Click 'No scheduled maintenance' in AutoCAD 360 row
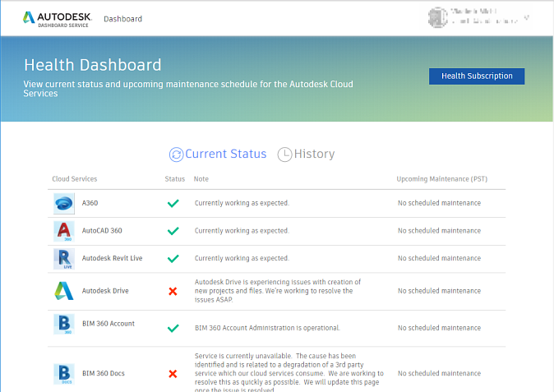The height and width of the screenshot is (392, 554). click(x=439, y=231)
